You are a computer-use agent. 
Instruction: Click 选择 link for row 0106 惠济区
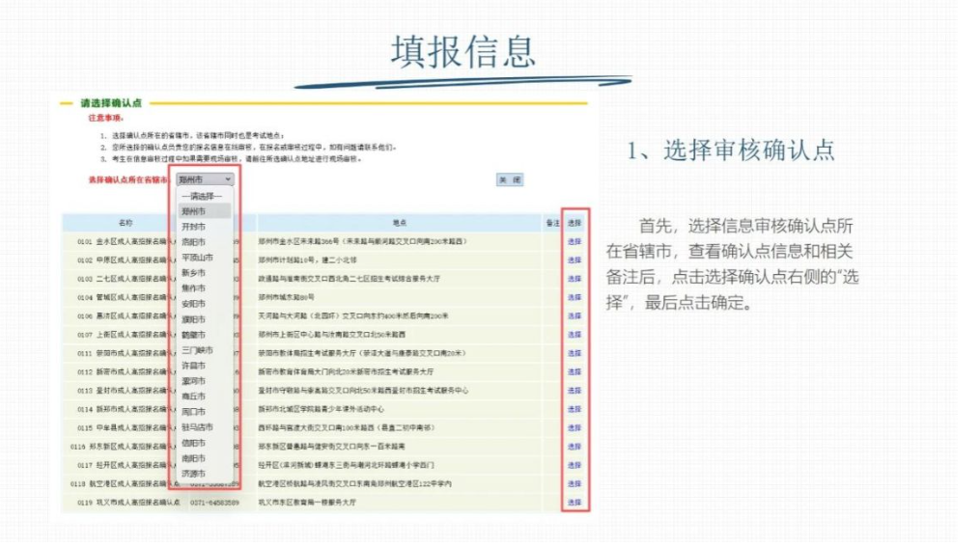point(574,316)
